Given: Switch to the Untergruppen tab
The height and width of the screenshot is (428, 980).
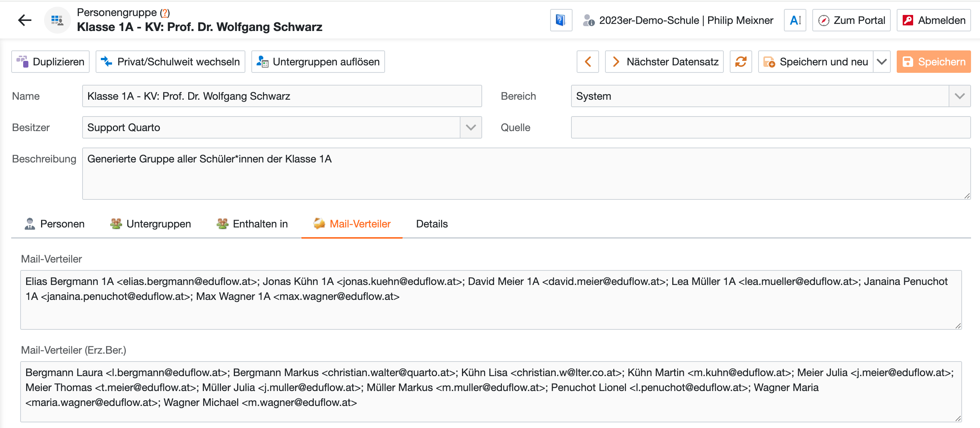Looking at the screenshot, I should tap(150, 224).
